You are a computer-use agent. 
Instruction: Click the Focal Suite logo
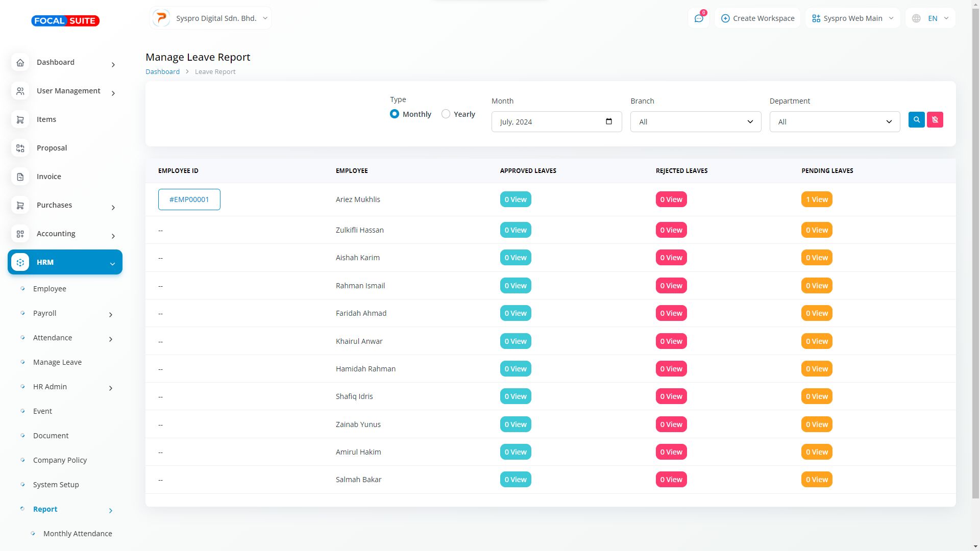click(x=65, y=21)
